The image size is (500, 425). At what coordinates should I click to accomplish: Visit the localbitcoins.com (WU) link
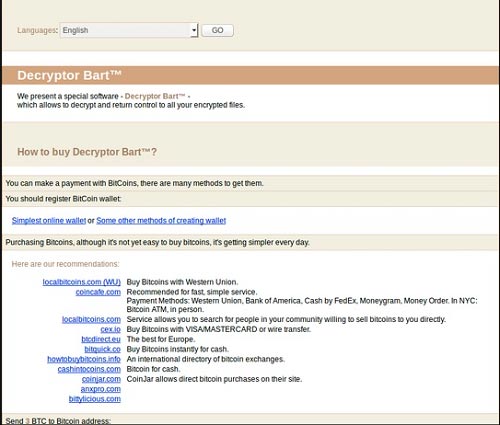point(82,282)
